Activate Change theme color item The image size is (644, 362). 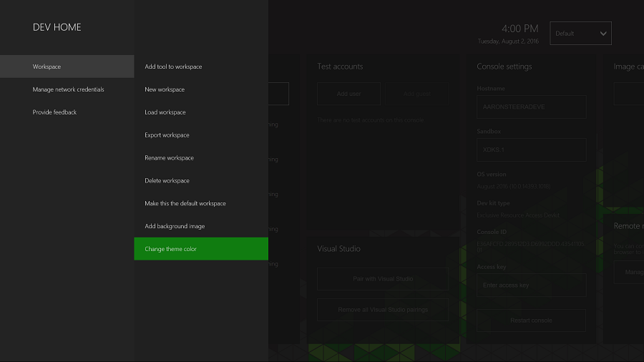pos(201,249)
